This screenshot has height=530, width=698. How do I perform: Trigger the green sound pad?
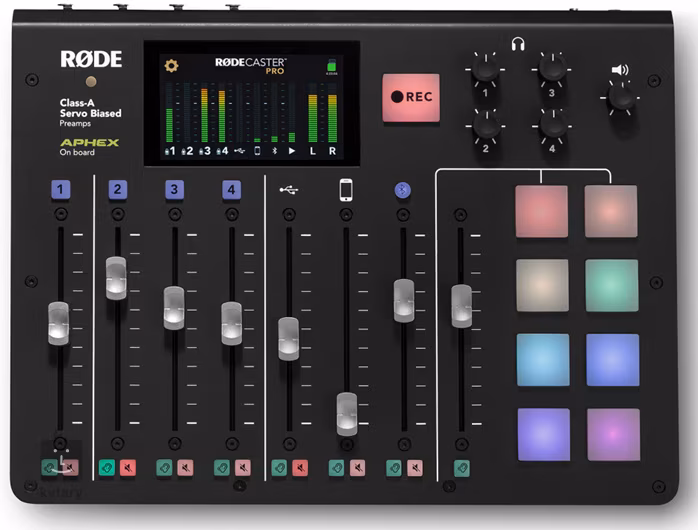tap(612, 285)
